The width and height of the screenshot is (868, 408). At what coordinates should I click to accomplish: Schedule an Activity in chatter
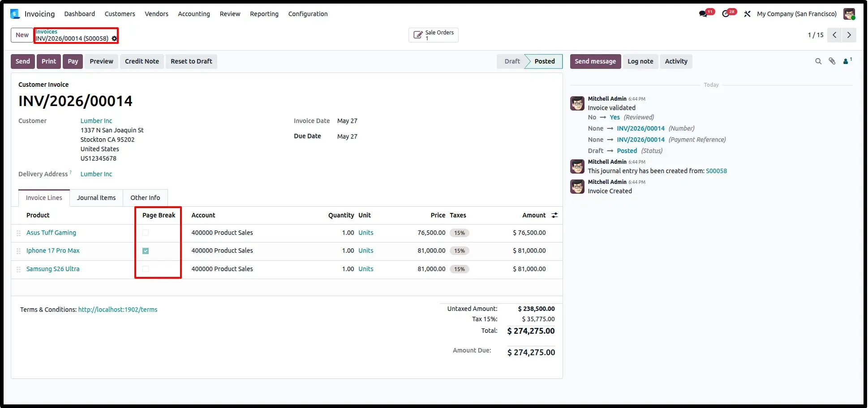(x=676, y=61)
